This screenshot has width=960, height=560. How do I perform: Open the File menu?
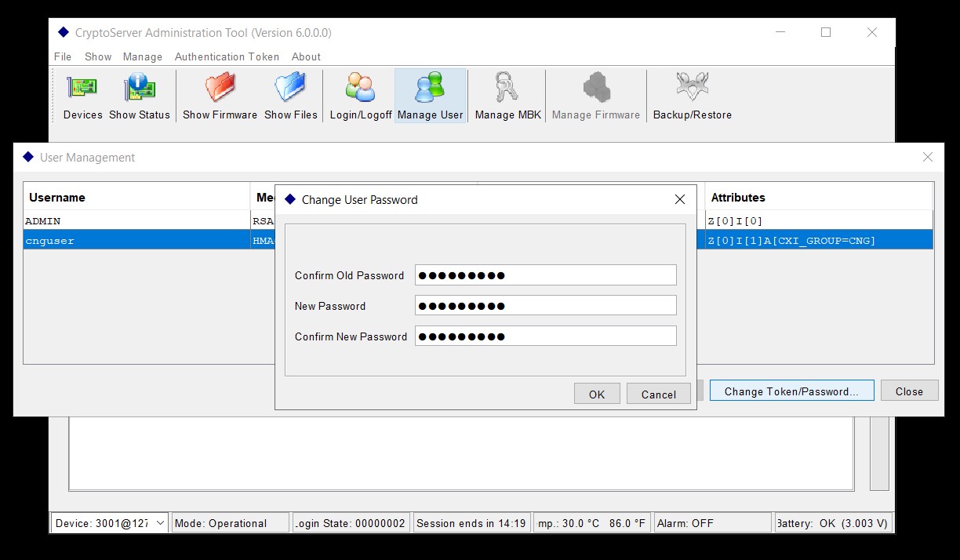point(63,56)
